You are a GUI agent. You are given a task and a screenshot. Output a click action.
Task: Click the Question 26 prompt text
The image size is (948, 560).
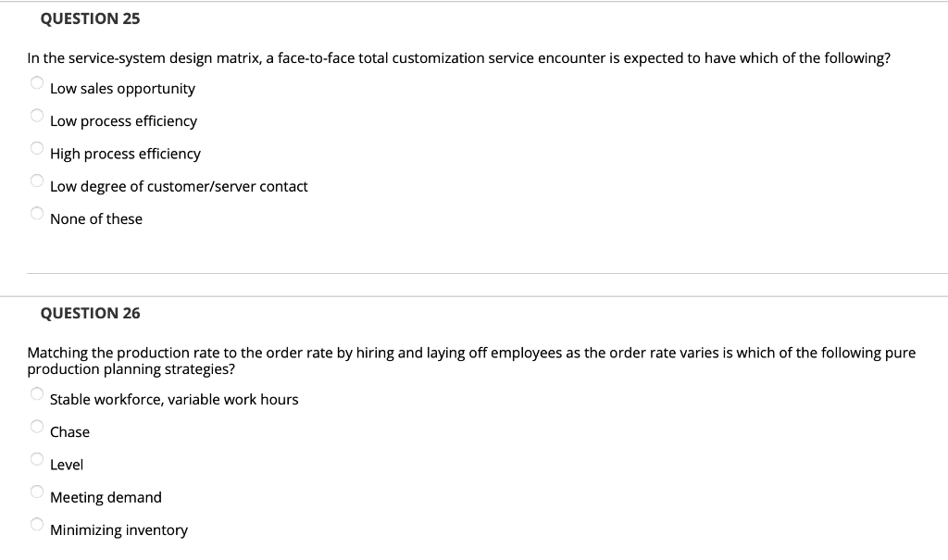pos(471,360)
